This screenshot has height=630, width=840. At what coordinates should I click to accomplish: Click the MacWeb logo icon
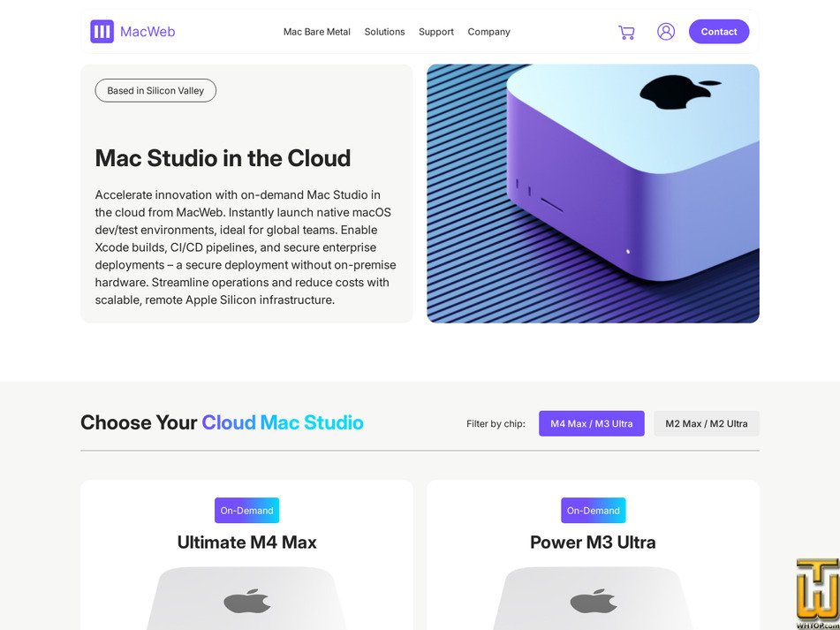(102, 32)
